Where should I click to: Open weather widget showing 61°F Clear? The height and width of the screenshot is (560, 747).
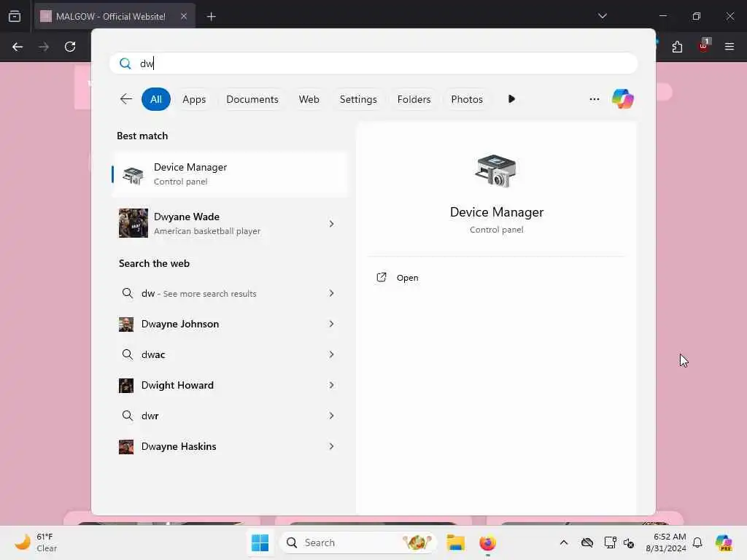click(36, 542)
